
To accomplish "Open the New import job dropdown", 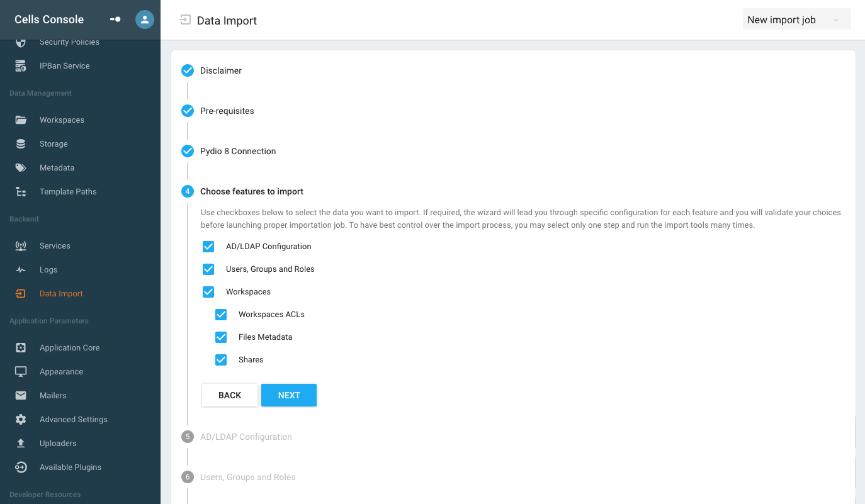I will tap(796, 20).
